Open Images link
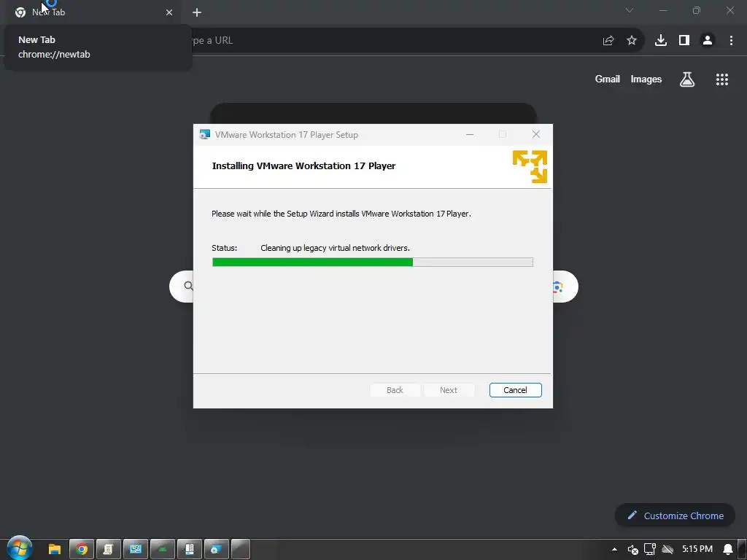This screenshot has width=747, height=560. [646, 79]
